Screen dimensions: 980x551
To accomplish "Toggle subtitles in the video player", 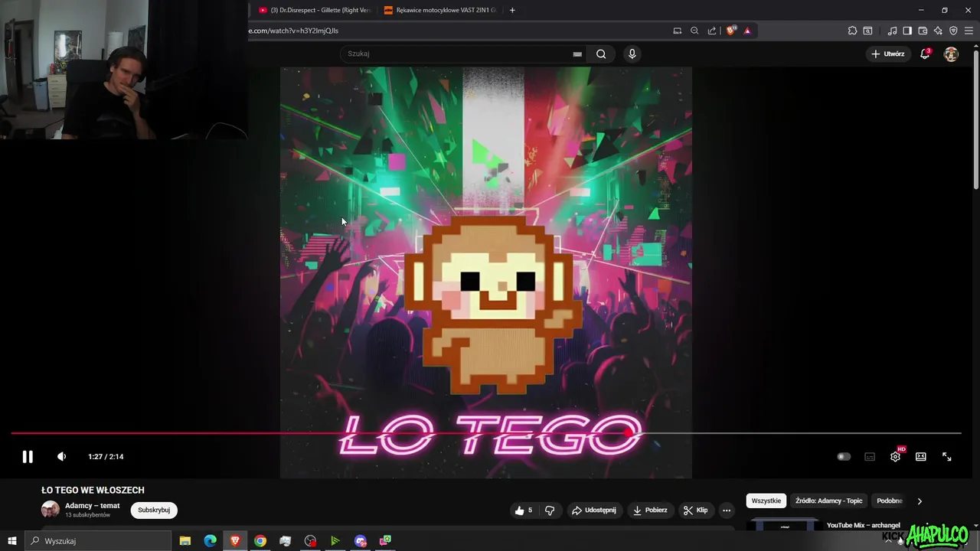I will 870,457.
